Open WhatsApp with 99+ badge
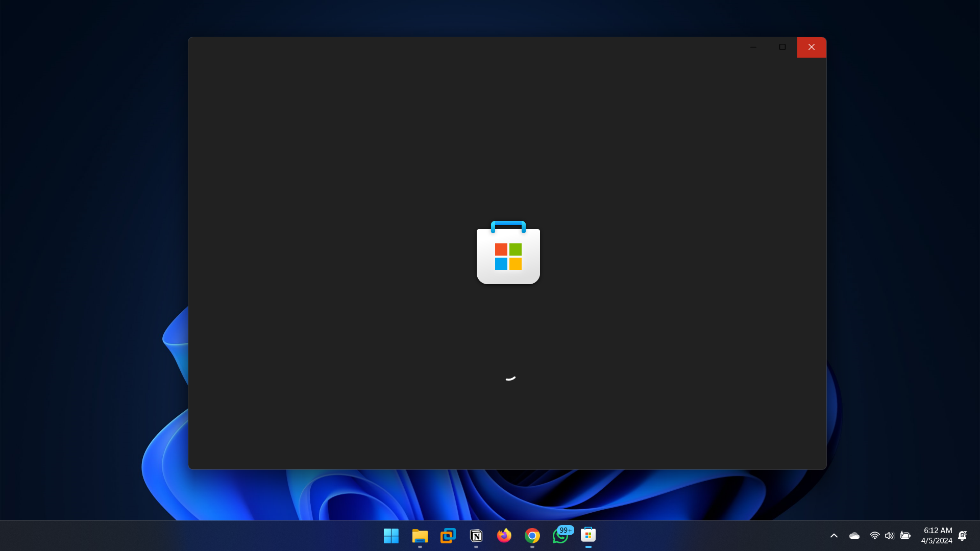Image resolution: width=980 pixels, height=551 pixels. point(560,536)
